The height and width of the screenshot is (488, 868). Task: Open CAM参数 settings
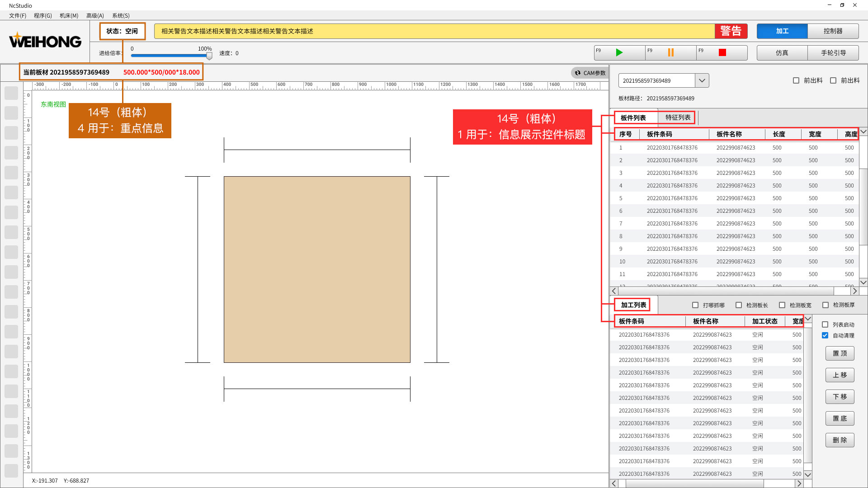(x=590, y=73)
